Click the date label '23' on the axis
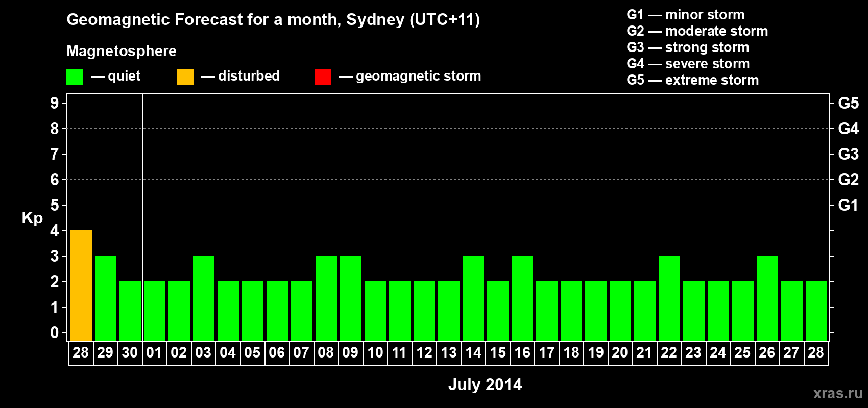 (693, 352)
